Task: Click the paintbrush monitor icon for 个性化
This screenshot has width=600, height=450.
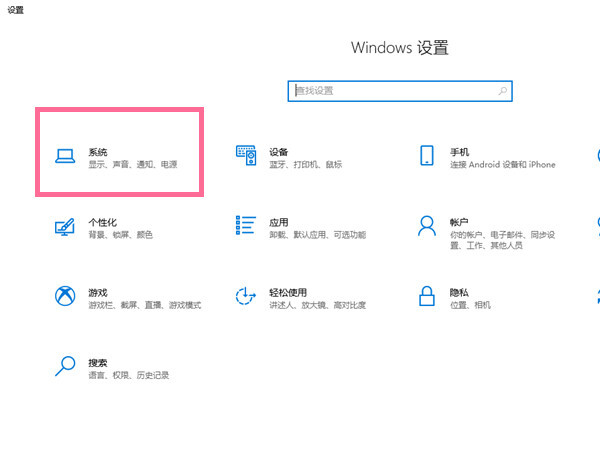Action: pyautogui.click(x=65, y=227)
